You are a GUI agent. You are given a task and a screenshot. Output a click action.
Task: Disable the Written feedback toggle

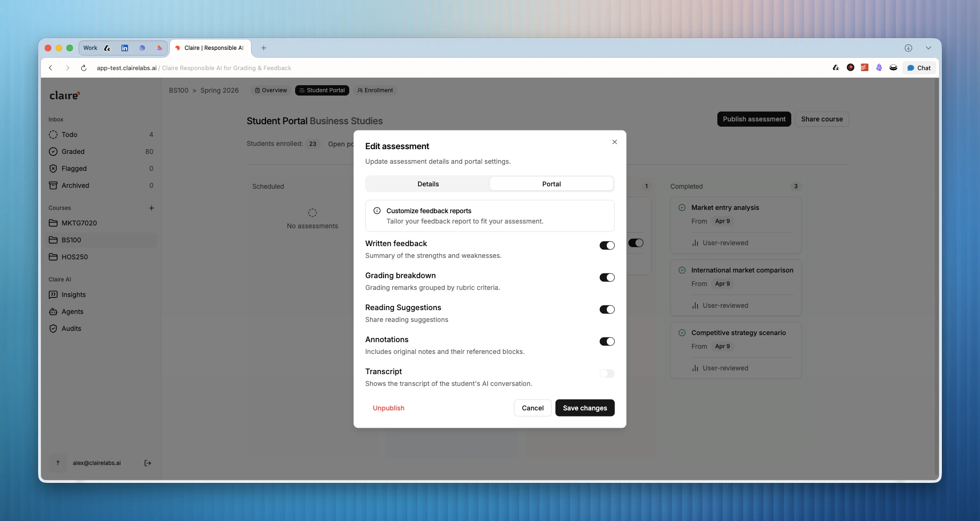point(607,246)
